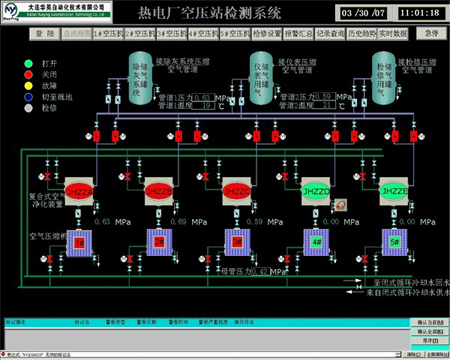
Task: Click the green 打开 legend color circle
Action: [x=29, y=63]
